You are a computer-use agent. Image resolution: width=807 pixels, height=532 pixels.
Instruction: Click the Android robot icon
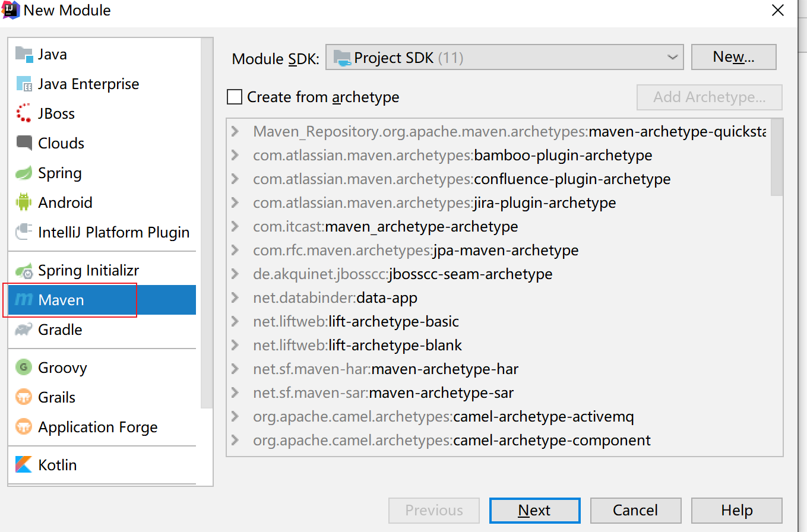[24, 202]
